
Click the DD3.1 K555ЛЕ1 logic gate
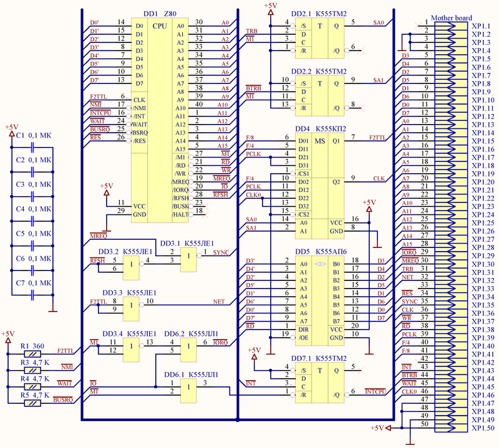[x=187, y=257]
